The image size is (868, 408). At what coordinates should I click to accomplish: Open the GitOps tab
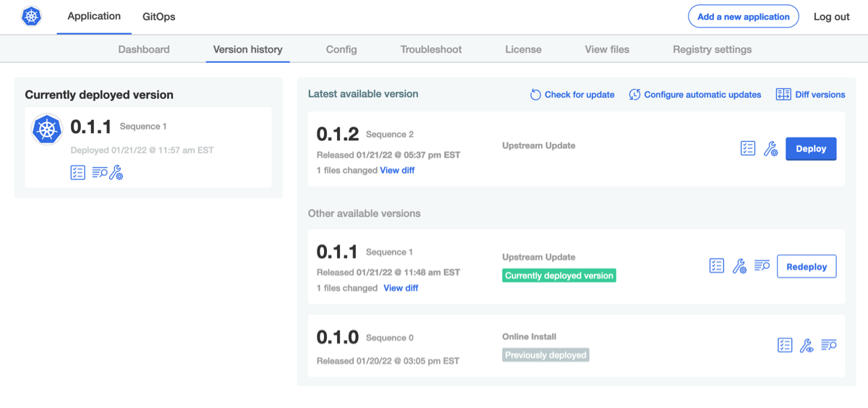pos(158,17)
